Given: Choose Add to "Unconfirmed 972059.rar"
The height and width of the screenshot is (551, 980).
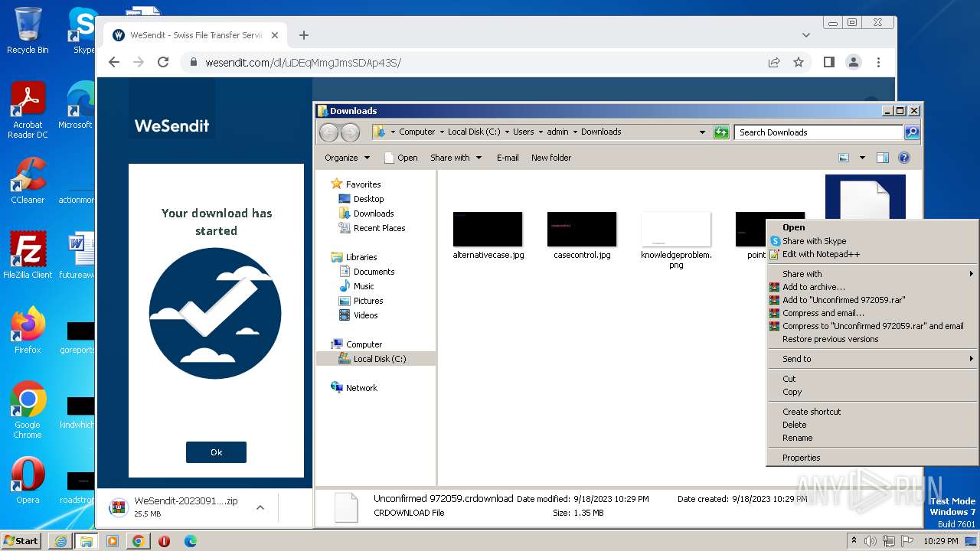Looking at the screenshot, I should coord(873,300).
